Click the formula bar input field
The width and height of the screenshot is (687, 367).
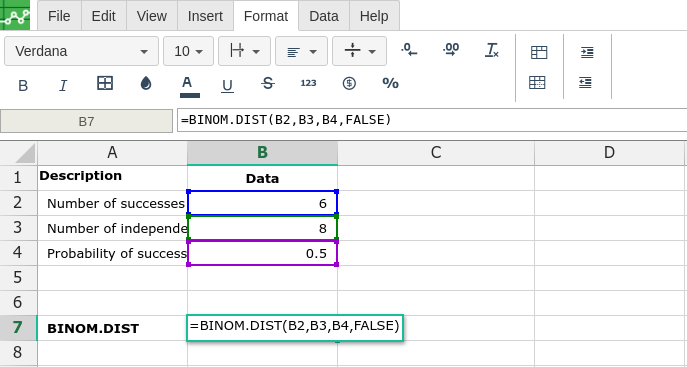(x=432, y=120)
